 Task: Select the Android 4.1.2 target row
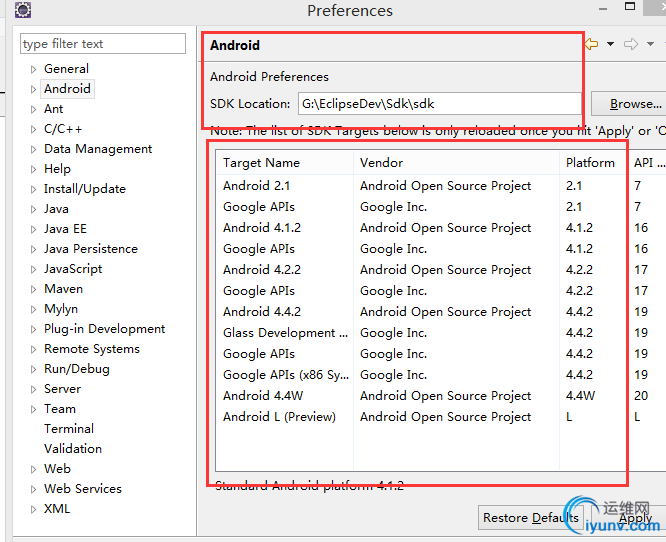[x=441, y=228]
